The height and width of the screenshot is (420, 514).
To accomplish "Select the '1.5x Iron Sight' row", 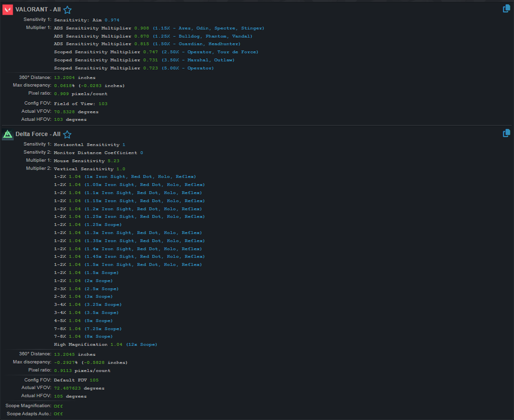I will tap(128, 265).
